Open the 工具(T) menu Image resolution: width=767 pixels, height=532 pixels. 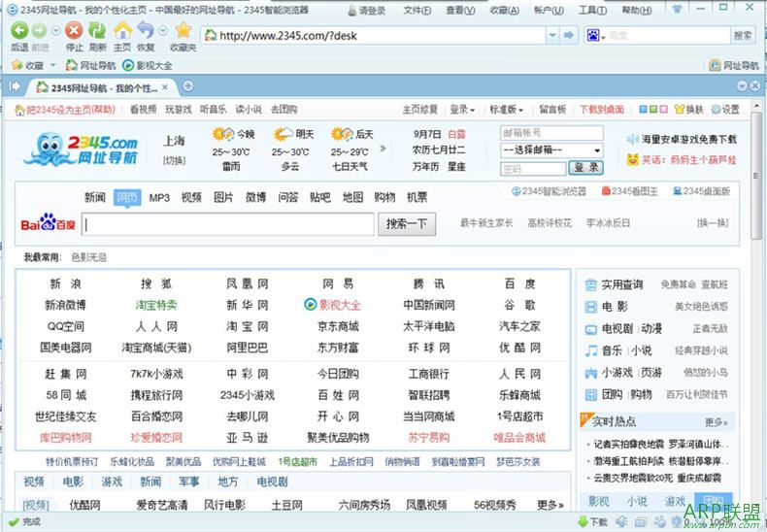point(592,11)
